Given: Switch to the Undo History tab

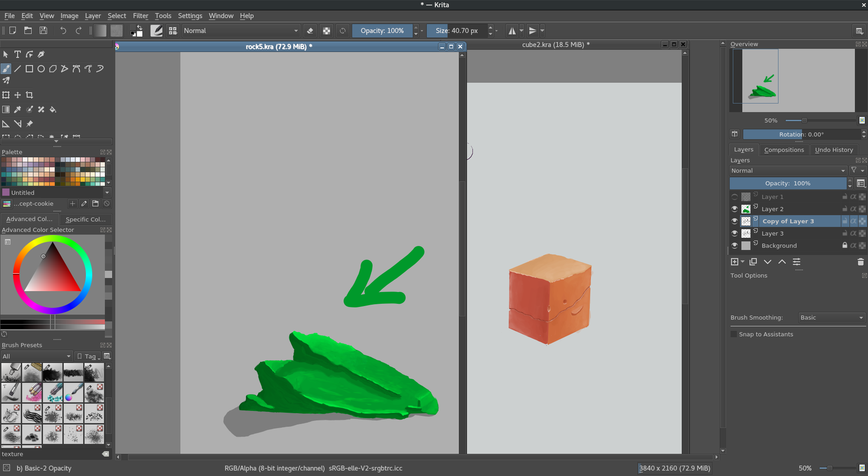Looking at the screenshot, I should click(834, 150).
